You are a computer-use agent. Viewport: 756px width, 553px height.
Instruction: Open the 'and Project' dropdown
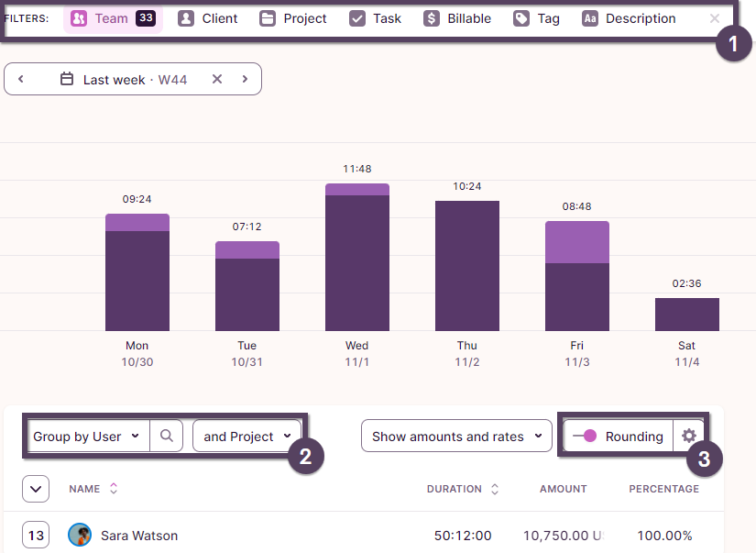[247, 437]
